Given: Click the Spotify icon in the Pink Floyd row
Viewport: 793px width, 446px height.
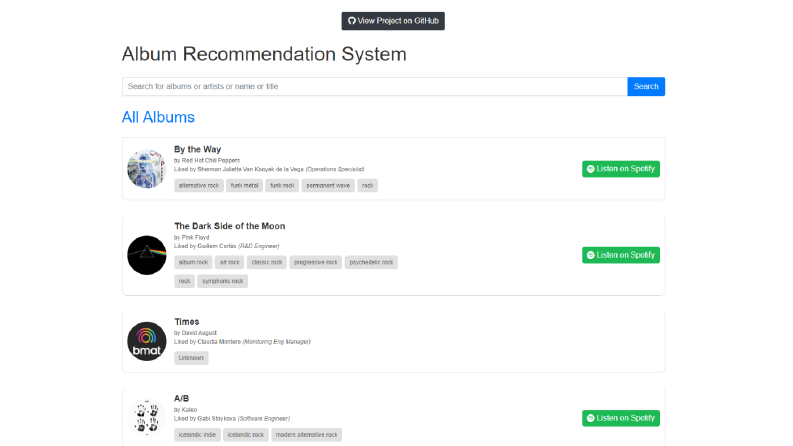Looking at the screenshot, I should click(x=590, y=255).
